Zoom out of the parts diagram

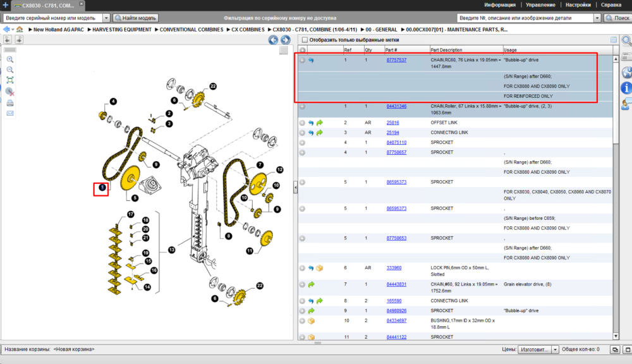click(10, 70)
